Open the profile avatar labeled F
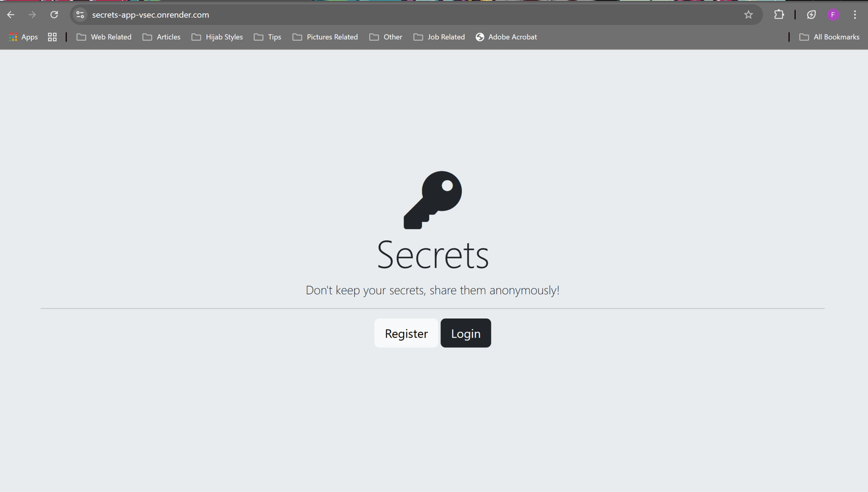This screenshot has height=492, width=868. [833, 15]
